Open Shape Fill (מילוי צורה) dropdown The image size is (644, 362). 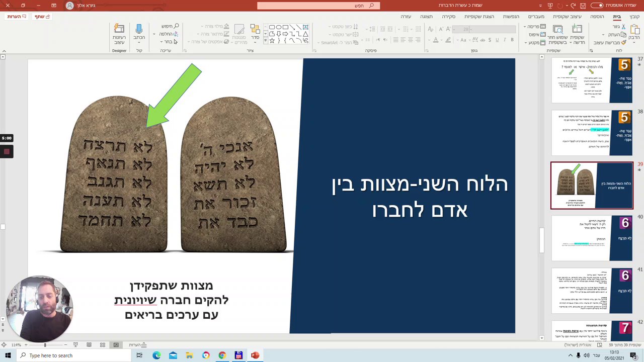click(x=216, y=26)
